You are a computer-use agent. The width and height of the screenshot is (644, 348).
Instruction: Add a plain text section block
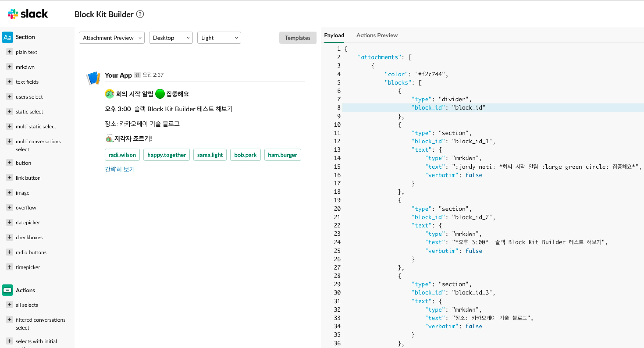point(9,52)
